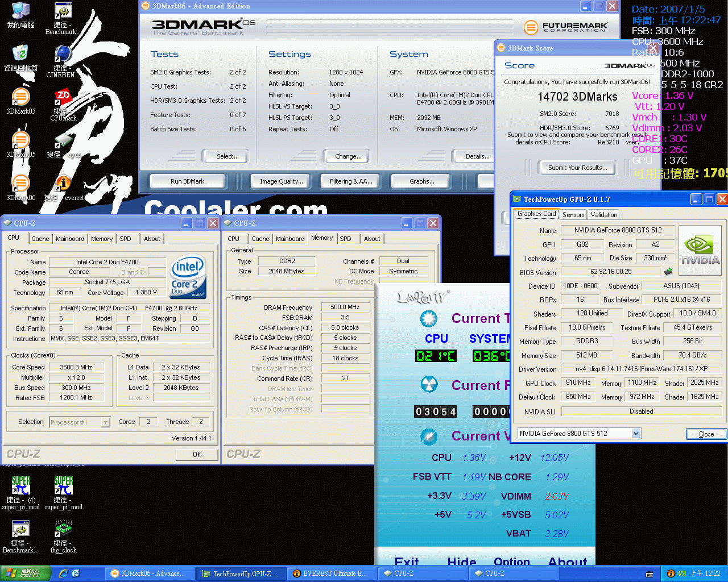The height and width of the screenshot is (582, 728).
Task: Click the NVIDIA icon in system tray
Action: click(681, 573)
